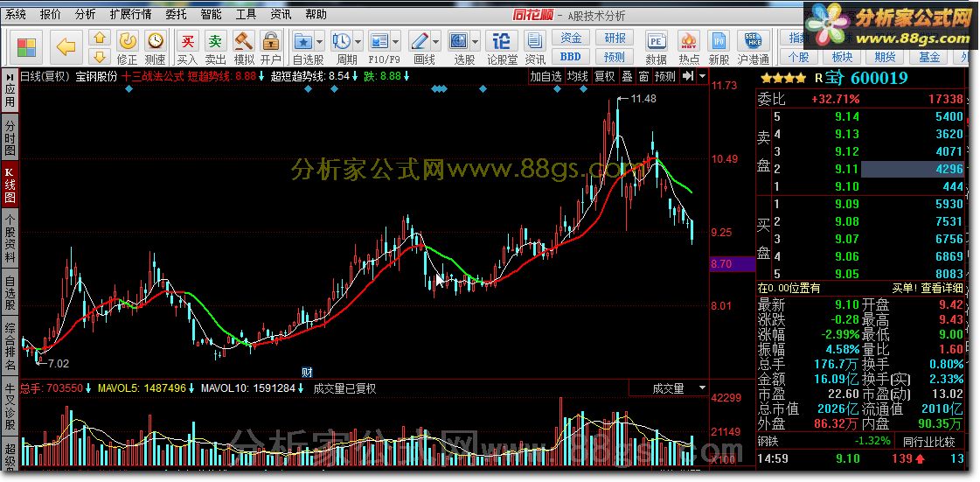Click the 加自选 add to watchlist button
Image resolution: width=980 pixels, height=482 pixels.
click(x=546, y=76)
